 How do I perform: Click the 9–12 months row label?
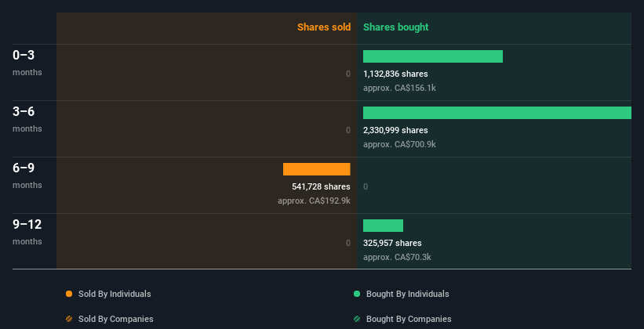coord(27,232)
